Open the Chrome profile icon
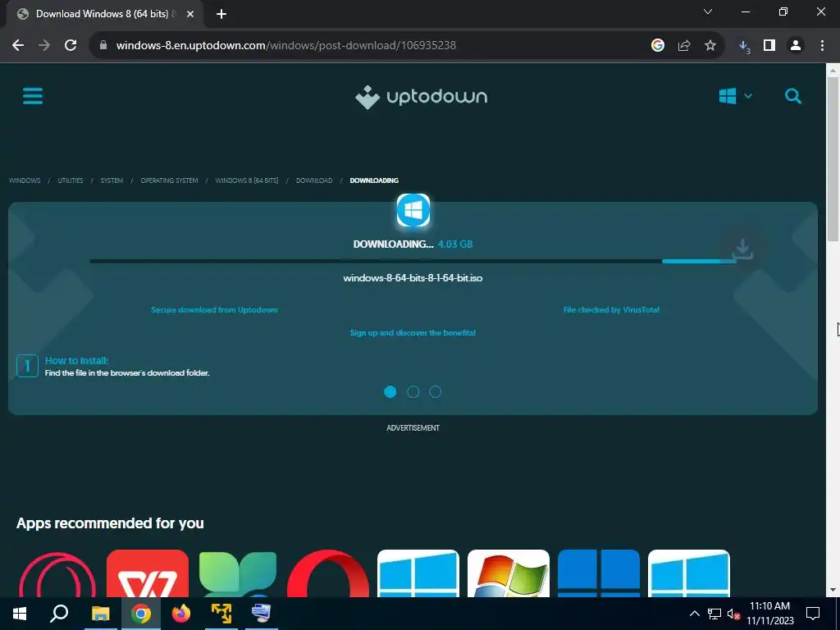 (796, 46)
